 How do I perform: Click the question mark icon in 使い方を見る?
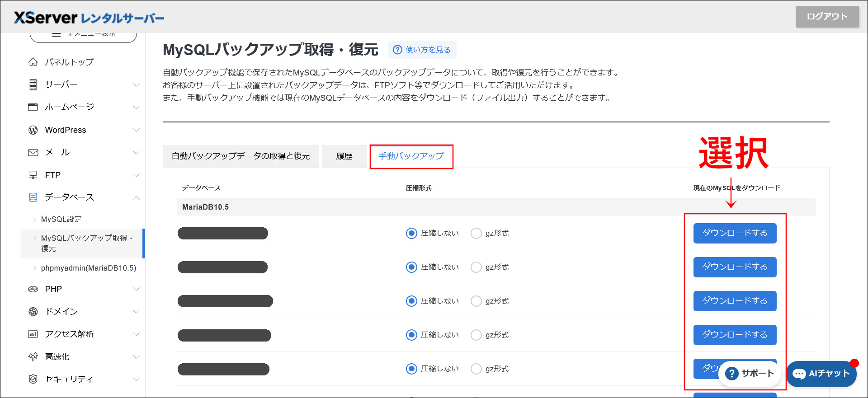tap(397, 50)
